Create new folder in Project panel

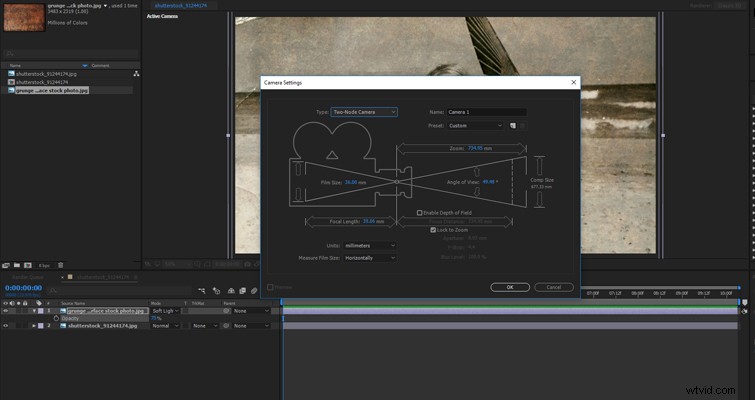tap(17, 265)
